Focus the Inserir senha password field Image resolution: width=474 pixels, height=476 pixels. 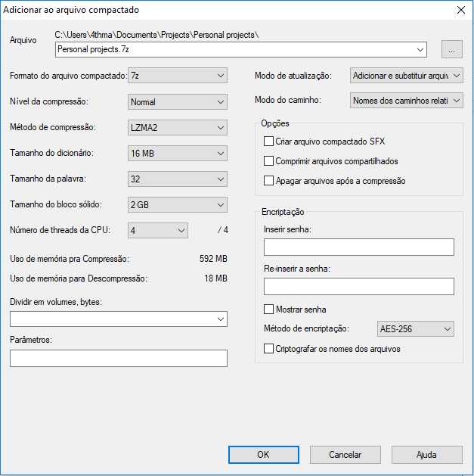(x=359, y=247)
